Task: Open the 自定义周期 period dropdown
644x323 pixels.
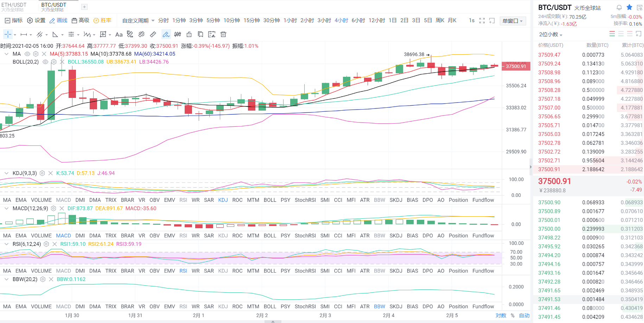Action: [x=135, y=20]
